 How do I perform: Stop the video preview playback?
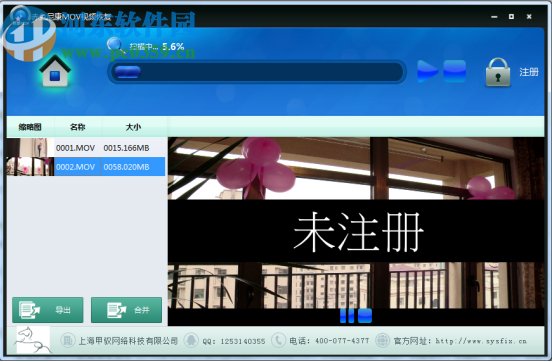coord(365,316)
